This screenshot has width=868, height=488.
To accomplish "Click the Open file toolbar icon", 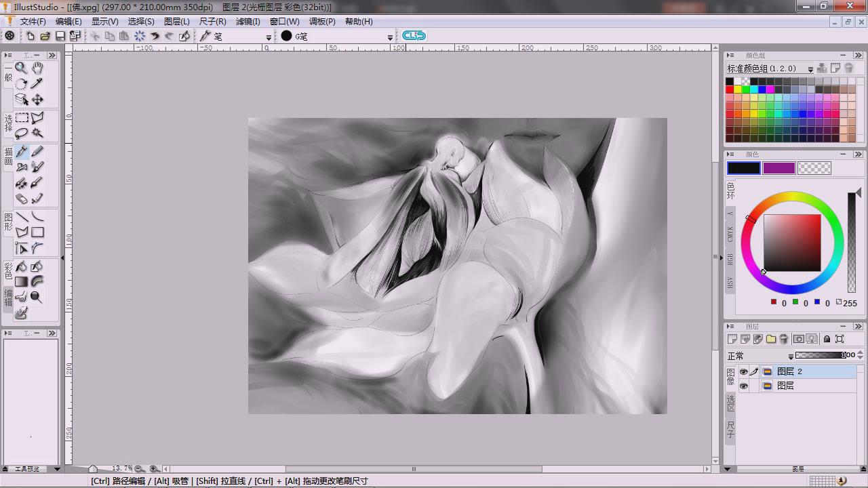I will (45, 36).
